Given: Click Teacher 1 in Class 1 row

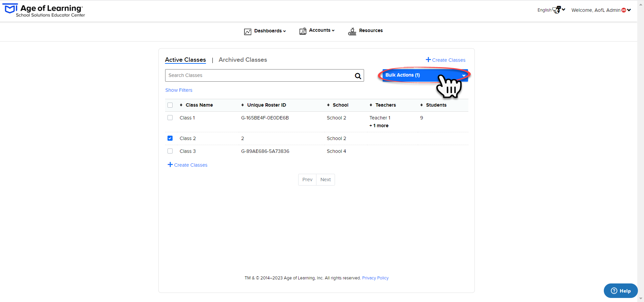Looking at the screenshot, I should 380,118.
